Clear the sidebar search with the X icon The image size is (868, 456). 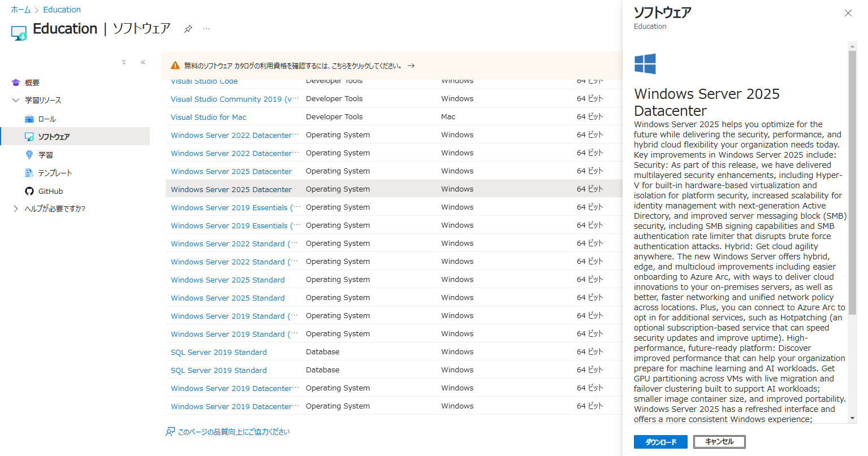click(124, 62)
